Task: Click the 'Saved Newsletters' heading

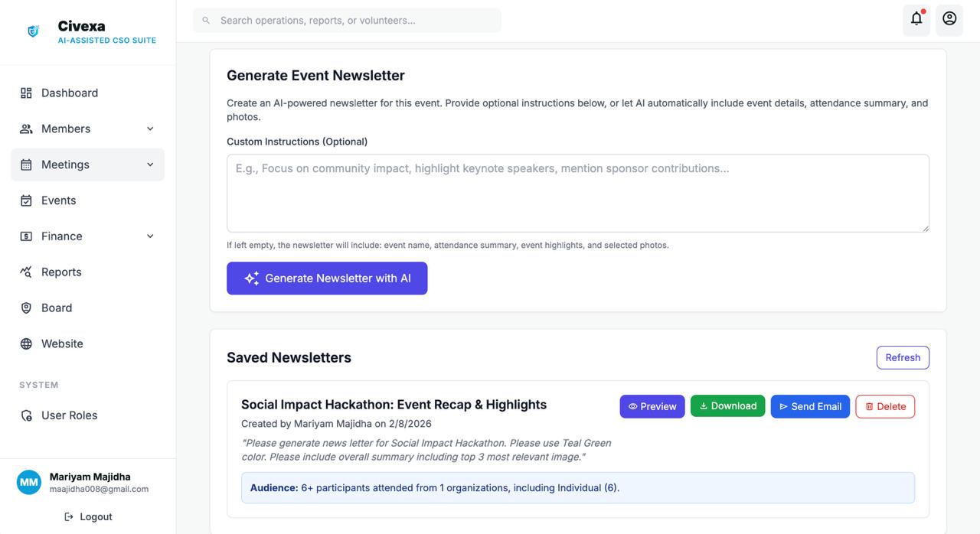Action: point(289,357)
